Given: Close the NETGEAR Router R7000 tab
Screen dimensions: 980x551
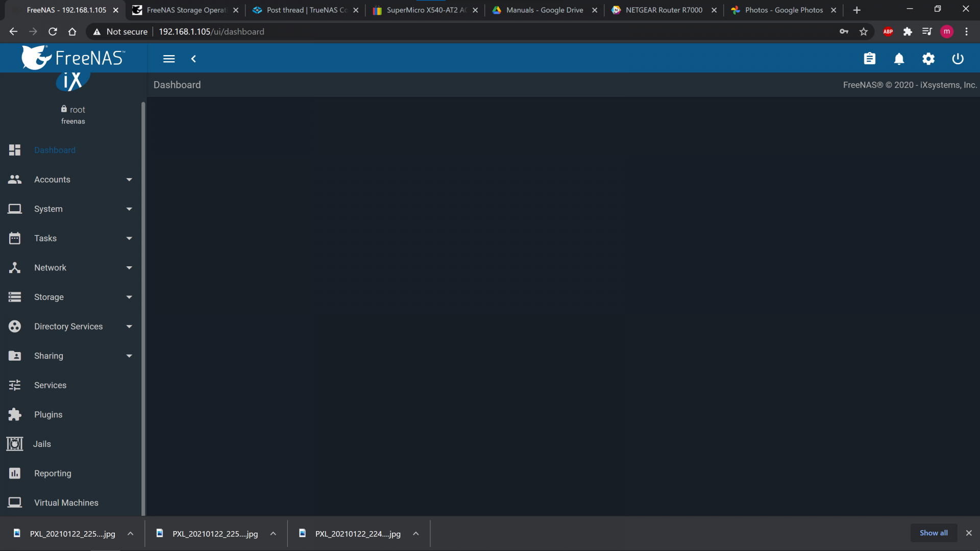Looking at the screenshot, I should tap(714, 10).
